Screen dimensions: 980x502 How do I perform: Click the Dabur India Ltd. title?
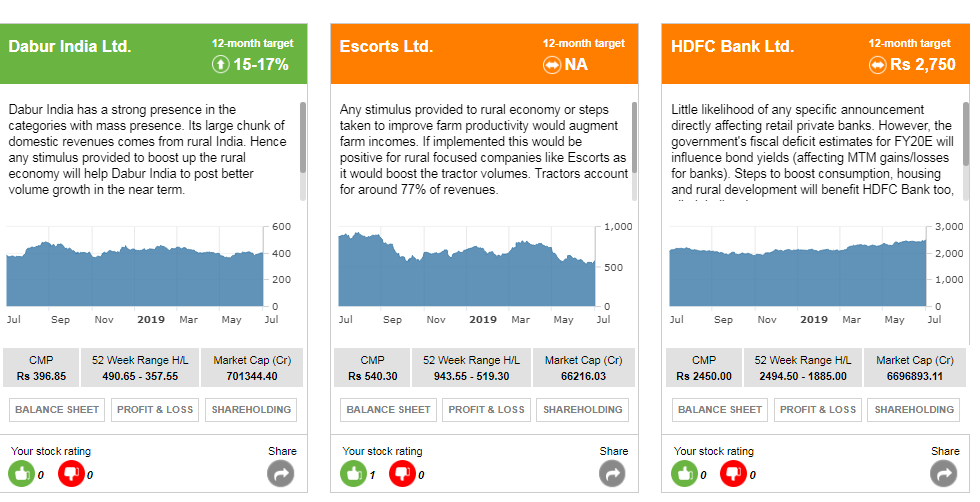tap(70, 46)
